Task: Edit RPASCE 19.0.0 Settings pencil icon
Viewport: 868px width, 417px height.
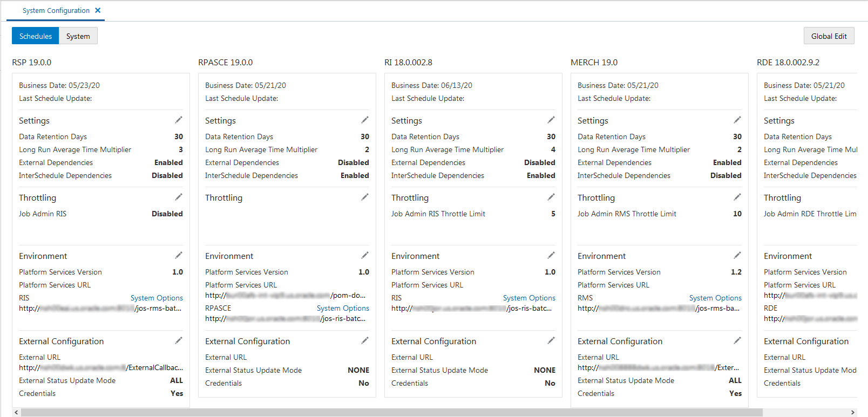Action: point(365,120)
